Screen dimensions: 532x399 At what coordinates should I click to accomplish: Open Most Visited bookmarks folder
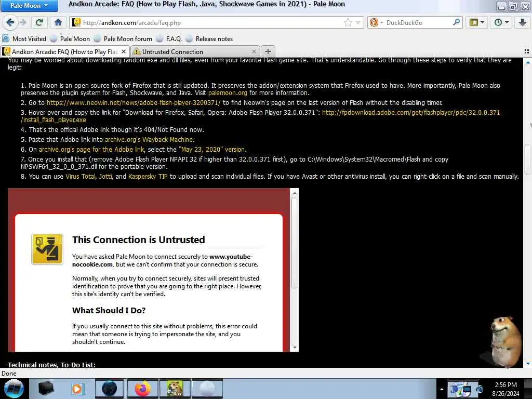[x=24, y=38]
